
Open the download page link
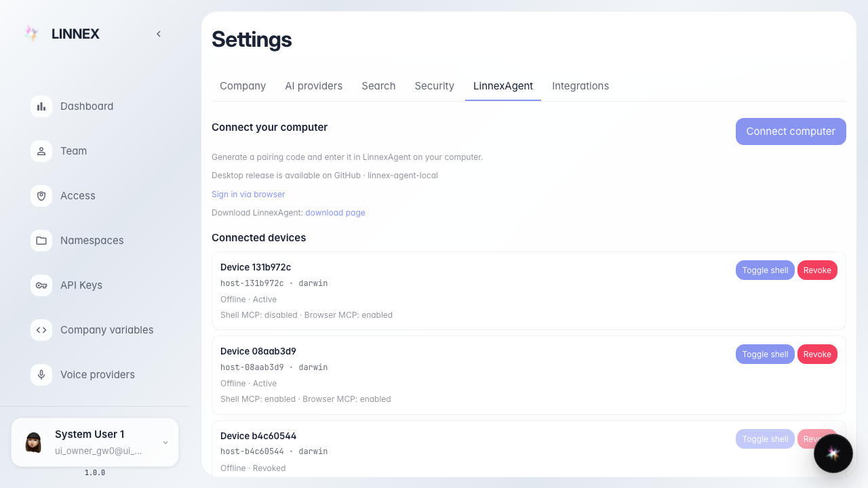pyautogui.click(x=335, y=213)
